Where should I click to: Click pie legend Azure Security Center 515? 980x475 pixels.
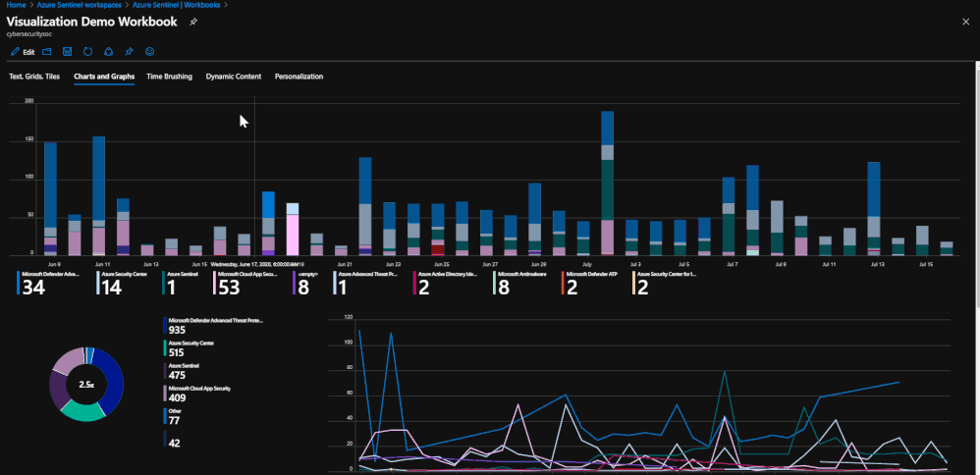tap(190, 348)
